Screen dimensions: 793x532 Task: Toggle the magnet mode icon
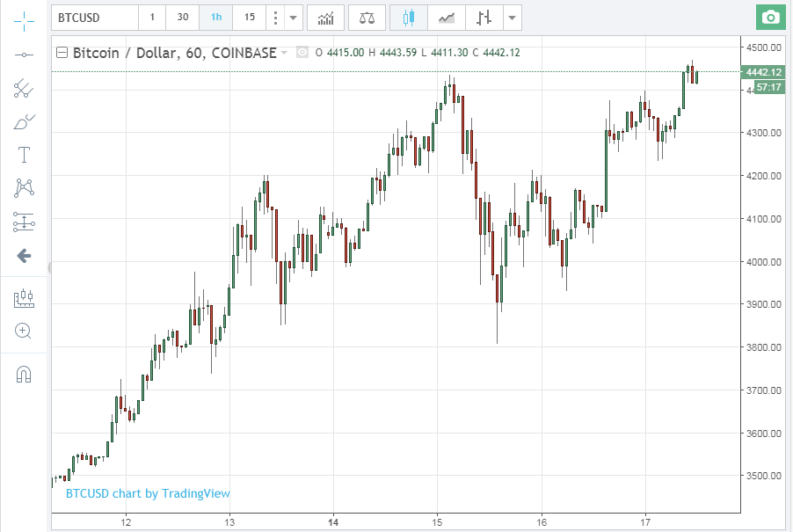tap(24, 375)
